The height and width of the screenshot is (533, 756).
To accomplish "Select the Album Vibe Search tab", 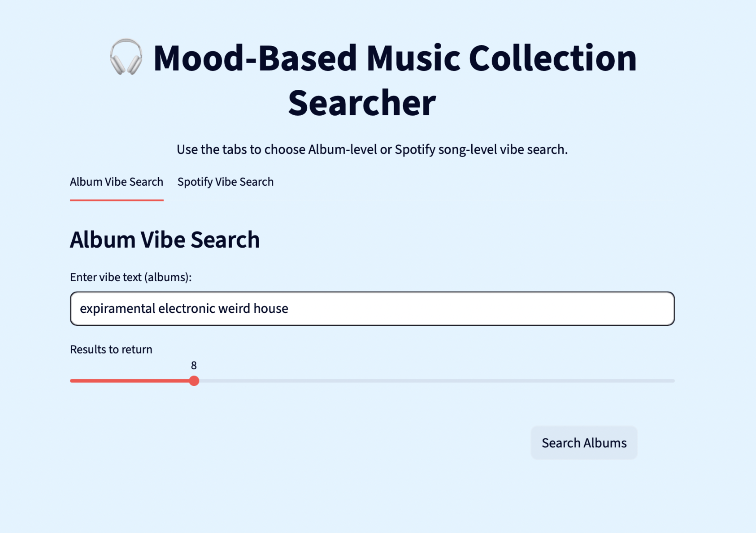I will [x=117, y=182].
